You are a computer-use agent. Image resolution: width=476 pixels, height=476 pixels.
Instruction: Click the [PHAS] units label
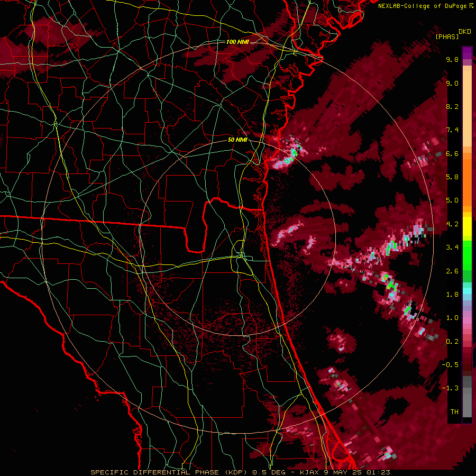click(447, 36)
